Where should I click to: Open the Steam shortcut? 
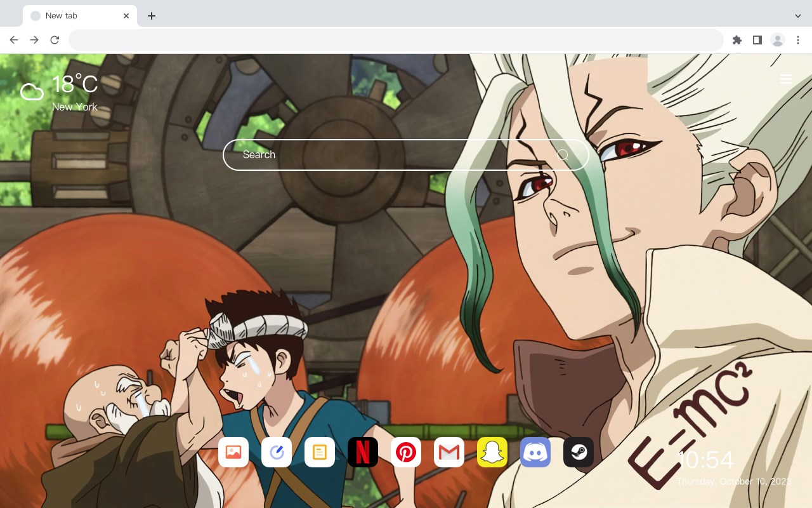coord(579,452)
